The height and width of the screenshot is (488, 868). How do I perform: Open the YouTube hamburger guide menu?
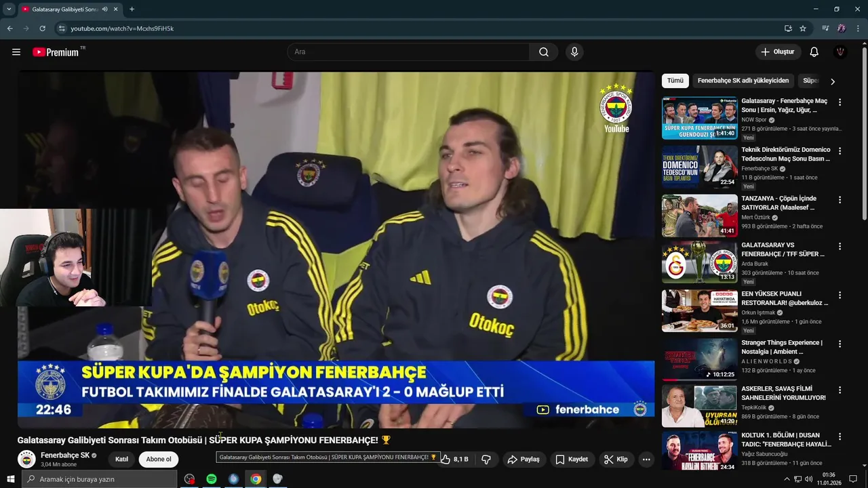(x=16, y=52)
